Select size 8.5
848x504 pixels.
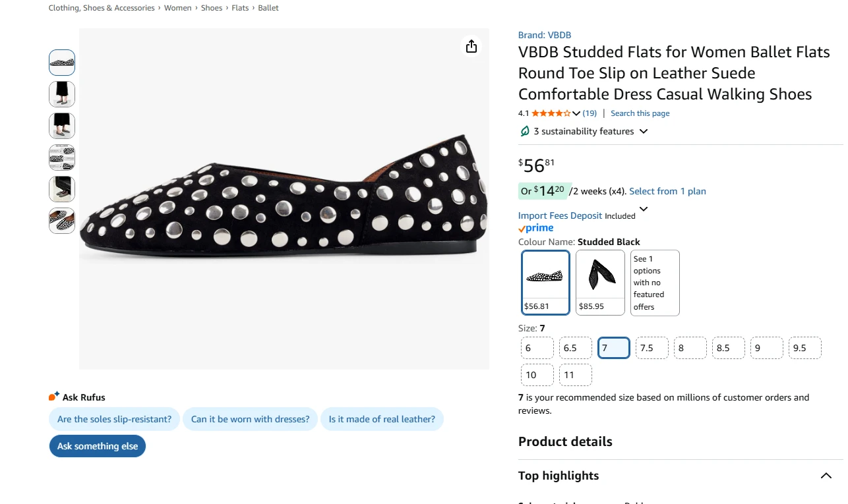[x=729, y=348]
